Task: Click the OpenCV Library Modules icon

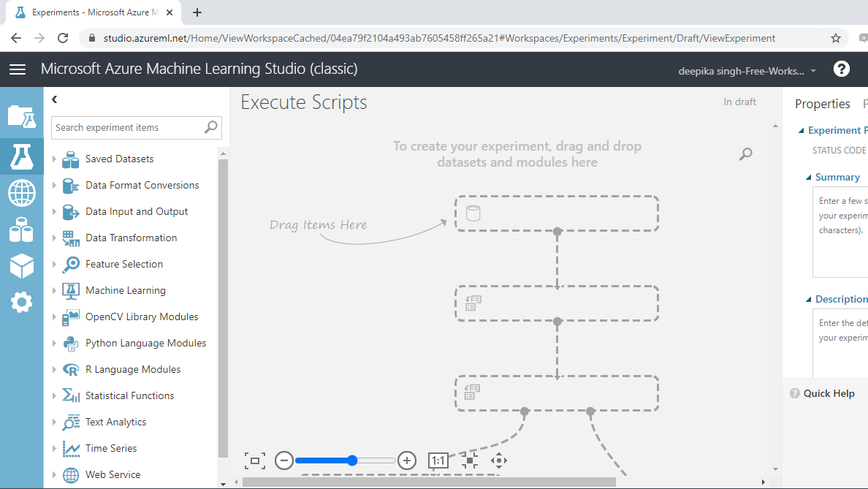Action: 70,317
